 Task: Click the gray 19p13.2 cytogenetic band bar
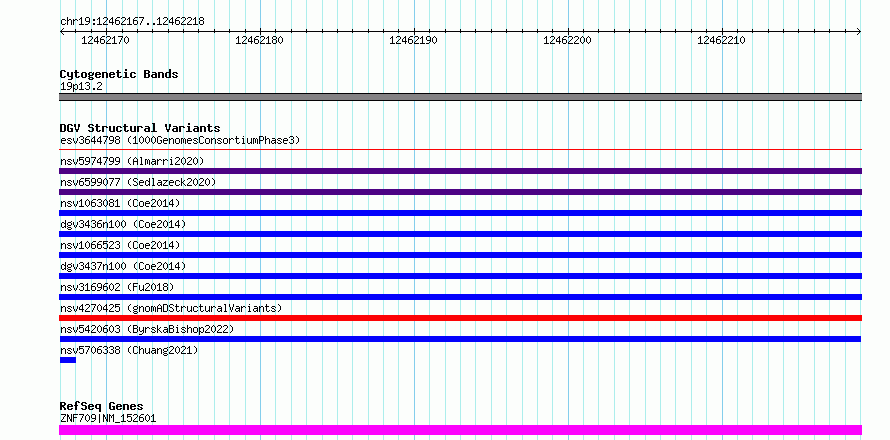460,97
